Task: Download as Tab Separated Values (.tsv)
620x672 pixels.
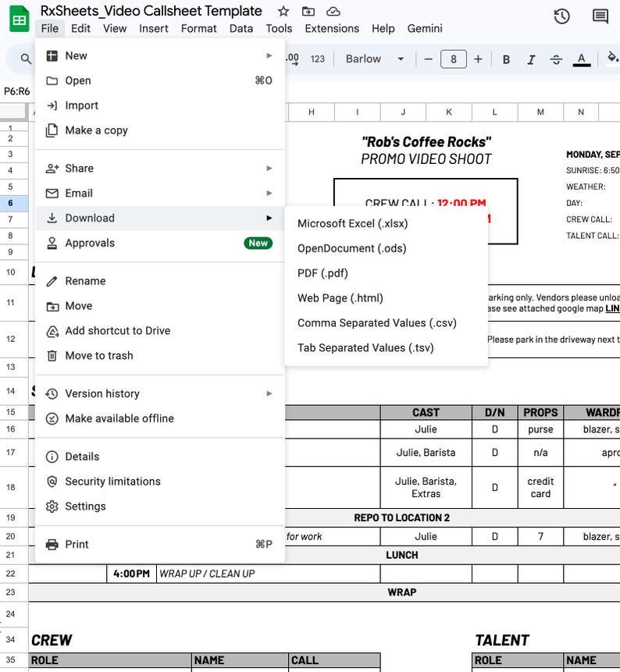Action: pos(386,347)
